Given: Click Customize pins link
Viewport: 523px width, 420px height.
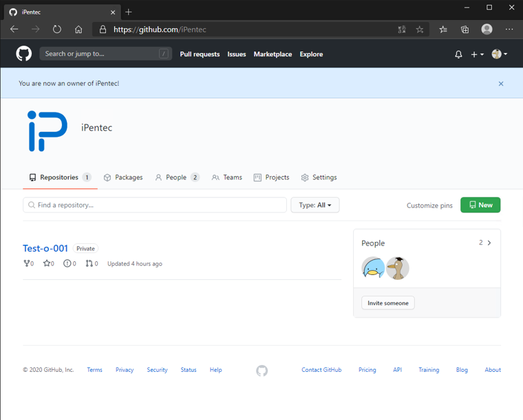Looking at the screenshot, I should (x=429, y=205).
